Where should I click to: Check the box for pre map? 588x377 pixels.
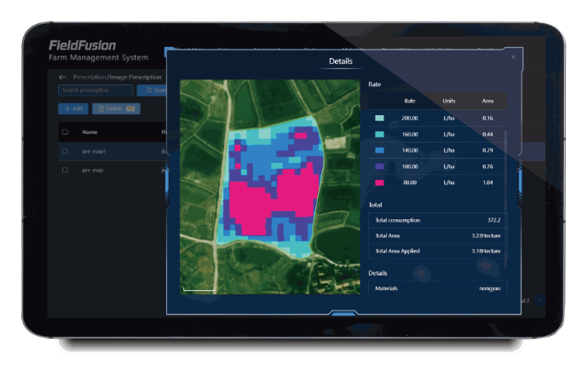65,170
